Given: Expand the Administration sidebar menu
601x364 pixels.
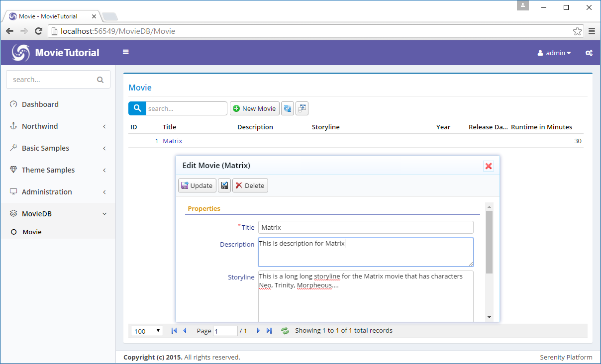Looking at the screenshot, I should click(58, 192).
